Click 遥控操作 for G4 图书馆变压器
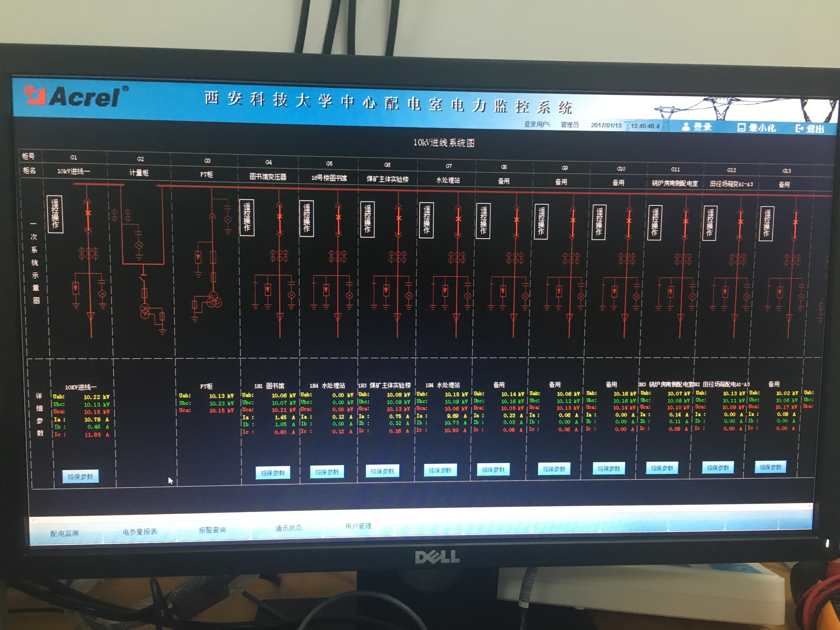Screen dimensions: 840x630 (247, 217)
